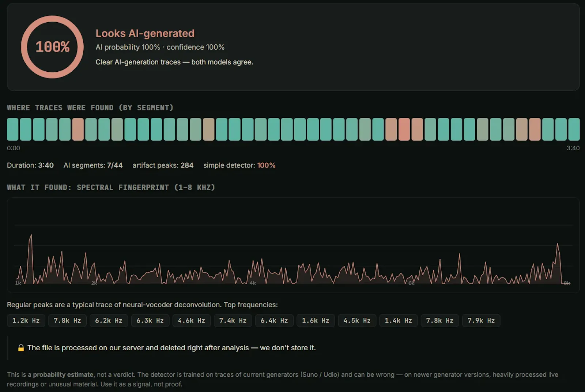The height and width of the screenshot is (392, 585).
Task: Click the 1.6k Hz frequency chip
Action: coord(316,321)
